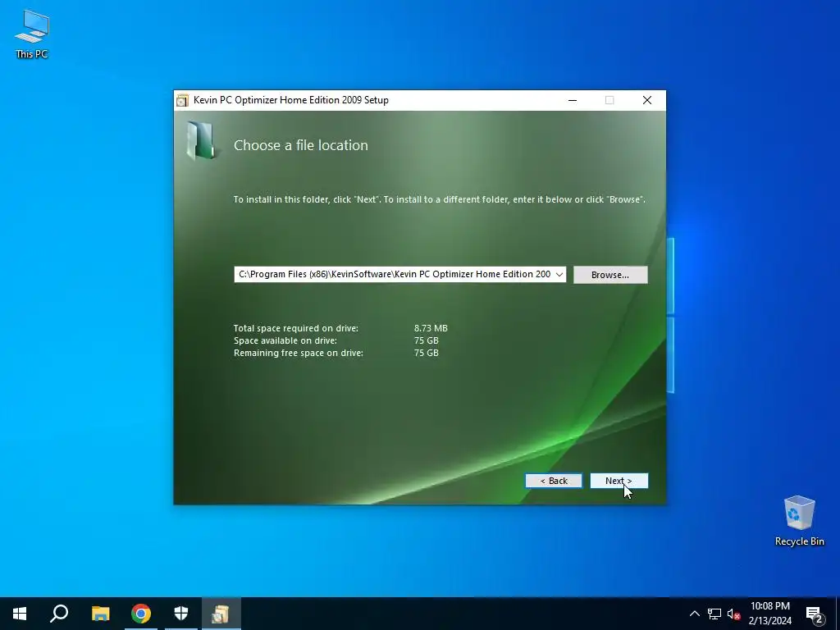Select the setup installer taskbar item
Image resolution: width=840 pixels, height=630 pixels.
pos(221,614)
